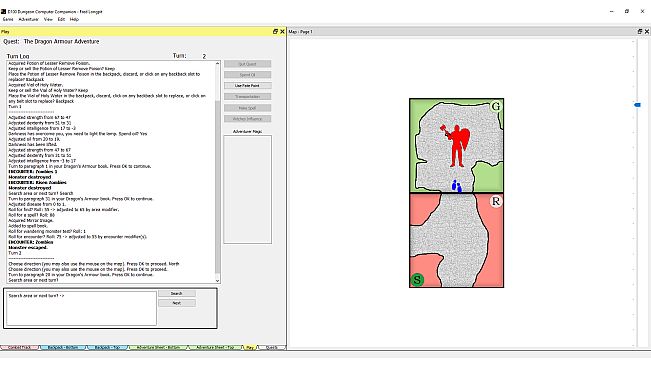Open the Adventure menu

coord(28,19)
